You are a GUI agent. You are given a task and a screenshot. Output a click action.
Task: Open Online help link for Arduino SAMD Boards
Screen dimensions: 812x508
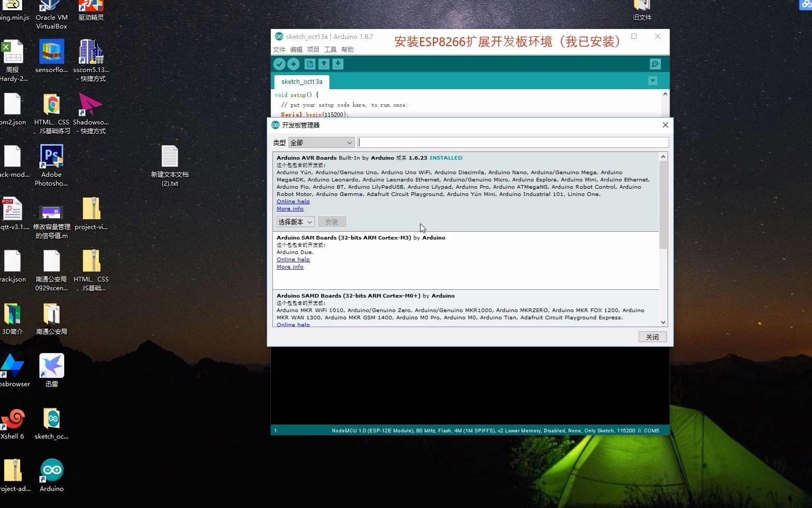click(x=293, y=324)
